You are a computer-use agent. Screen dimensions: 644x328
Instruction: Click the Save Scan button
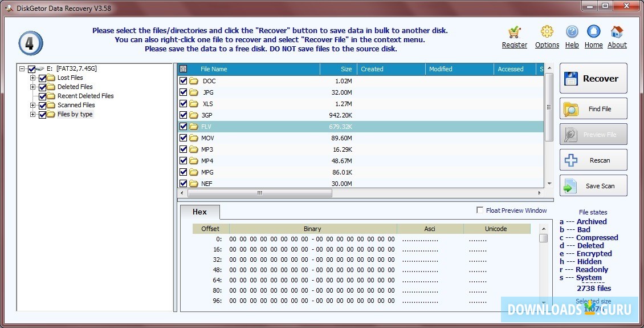pyautogui.click(x=593, y=186)
